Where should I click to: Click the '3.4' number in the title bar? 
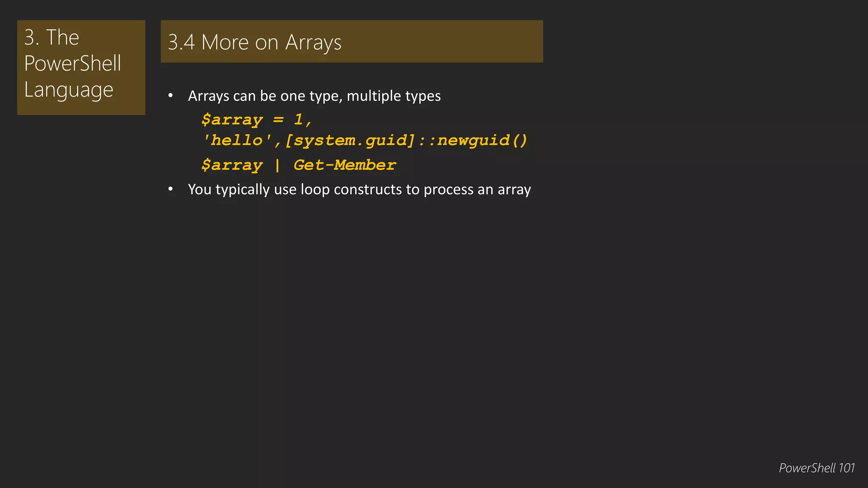tap(181, 42)
